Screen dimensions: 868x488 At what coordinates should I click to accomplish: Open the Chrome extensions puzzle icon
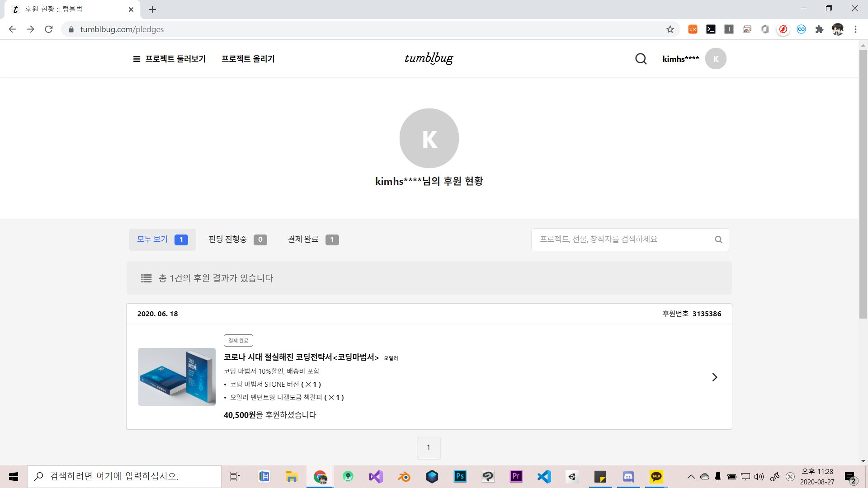coord(819,29)
